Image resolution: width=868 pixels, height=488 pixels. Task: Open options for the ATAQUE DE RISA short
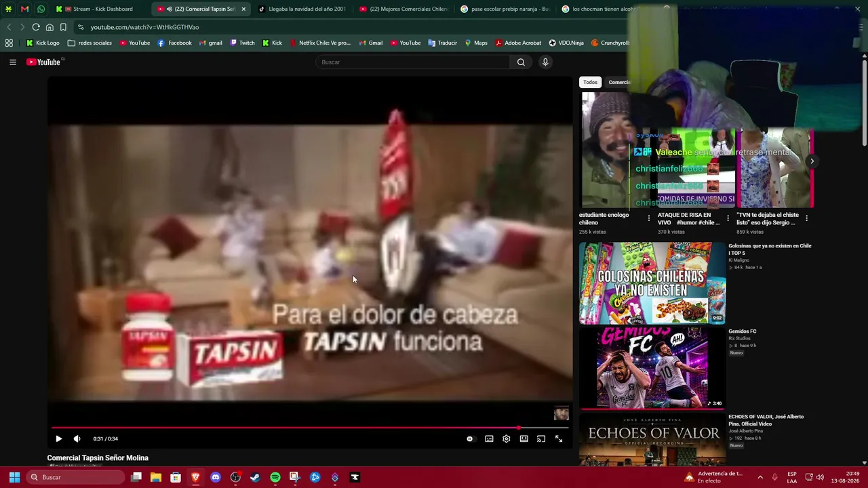pos(728,218)
